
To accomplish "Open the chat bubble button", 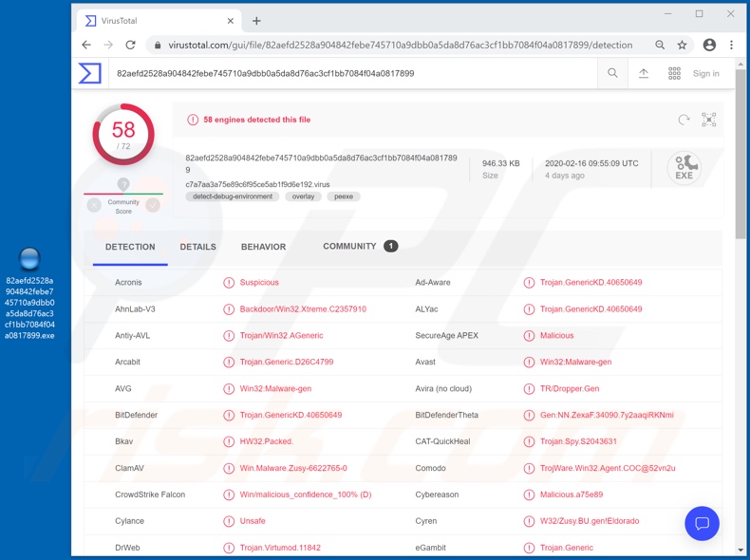I will point(702,523).
